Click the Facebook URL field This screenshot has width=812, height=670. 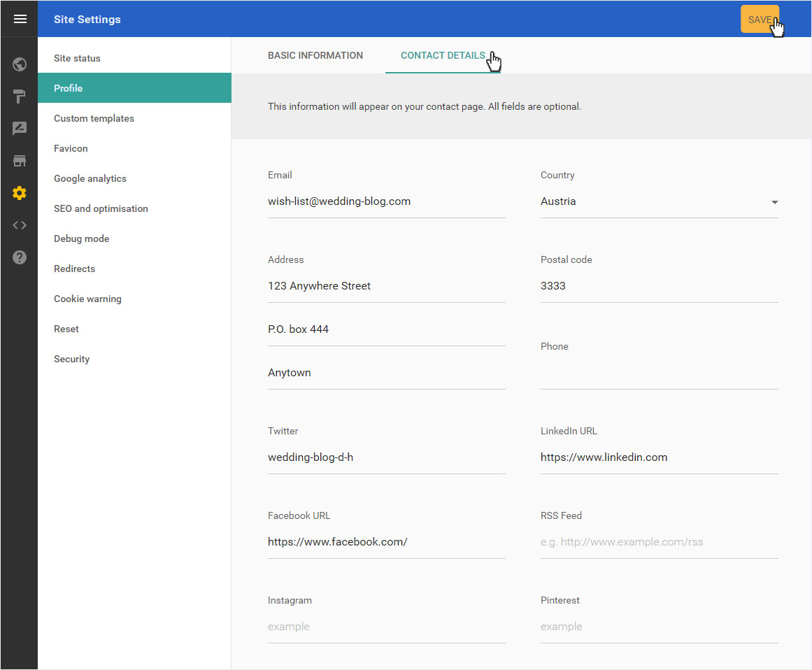386,541
